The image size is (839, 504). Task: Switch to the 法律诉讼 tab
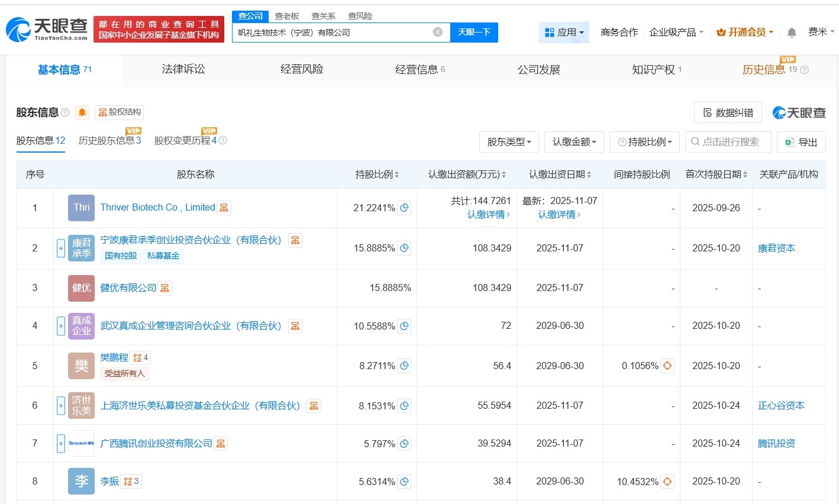[183, 69]
